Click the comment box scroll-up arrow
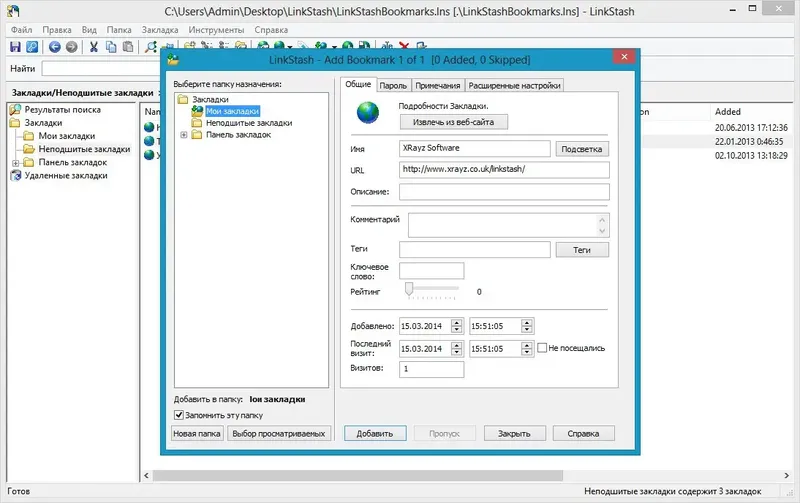The height and width of the screenshot is (503, 800). point(602,220)
